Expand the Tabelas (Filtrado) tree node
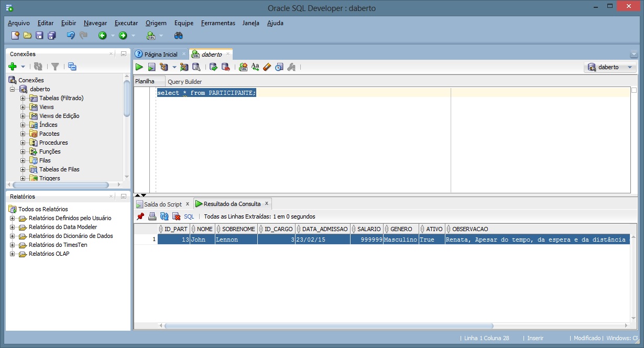Image resolution: width=644 pixels, height=348 pixels. point(23,98)
